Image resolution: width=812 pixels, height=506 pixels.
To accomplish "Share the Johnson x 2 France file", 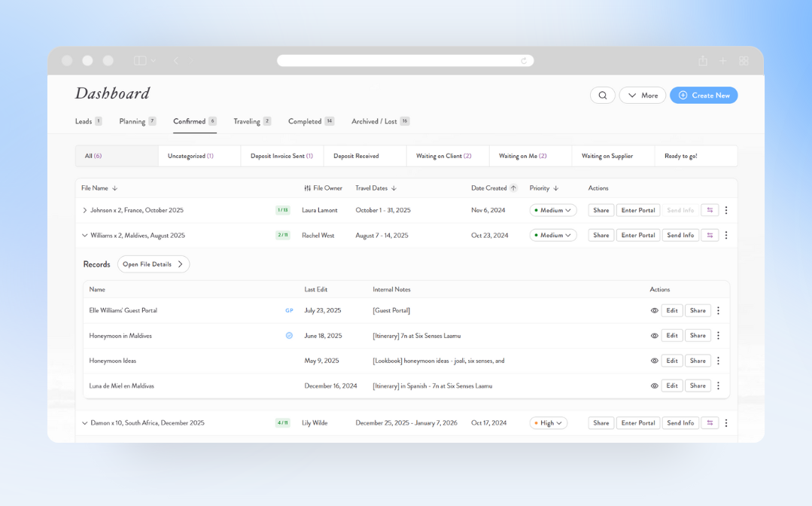I will 601,210.
